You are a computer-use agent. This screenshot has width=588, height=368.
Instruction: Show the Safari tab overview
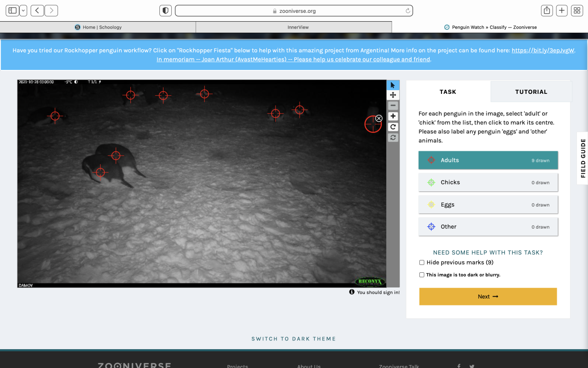click(577, 11)
